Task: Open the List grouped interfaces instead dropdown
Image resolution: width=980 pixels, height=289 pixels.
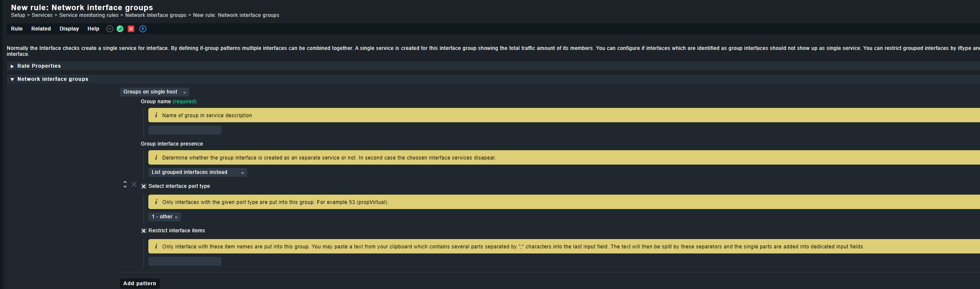Action: click(x=197, y=172)
